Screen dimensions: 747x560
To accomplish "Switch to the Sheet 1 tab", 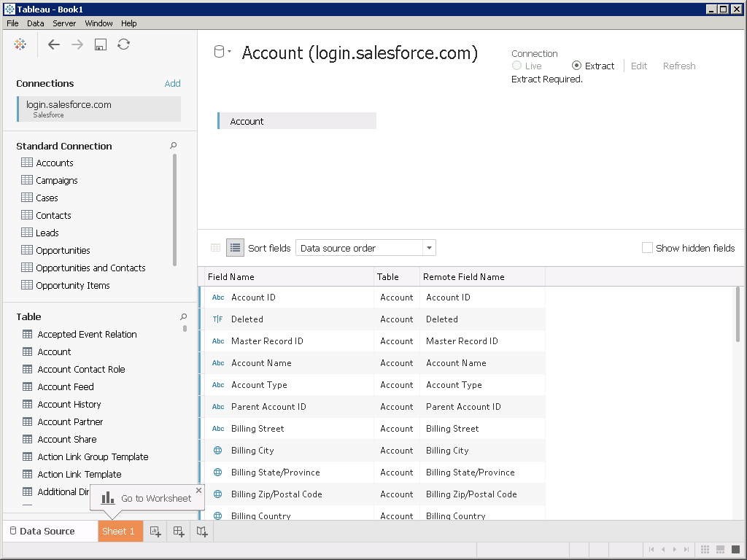I will pos(118,532).
